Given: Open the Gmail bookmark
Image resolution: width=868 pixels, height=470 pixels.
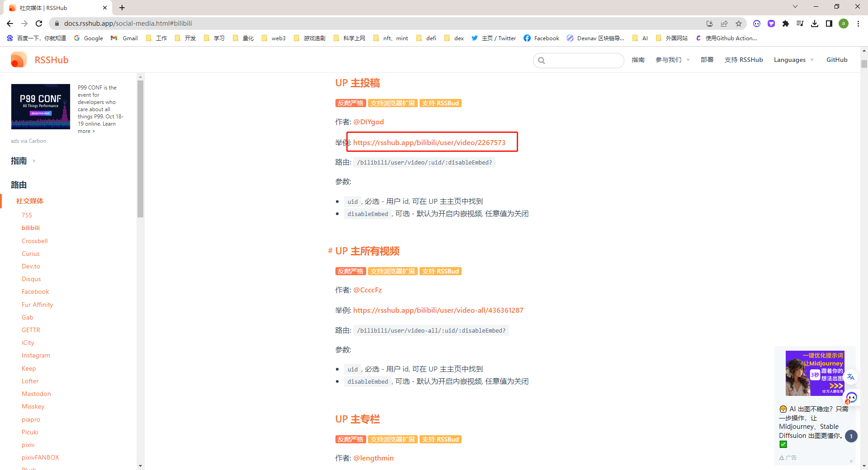Looking at the screenshot, I should (124, 38).
